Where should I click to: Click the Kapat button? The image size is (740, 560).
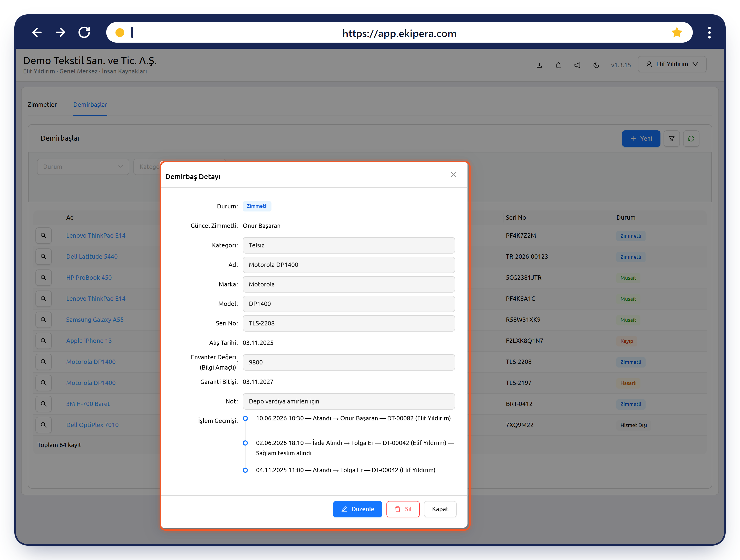coord(440,509)
